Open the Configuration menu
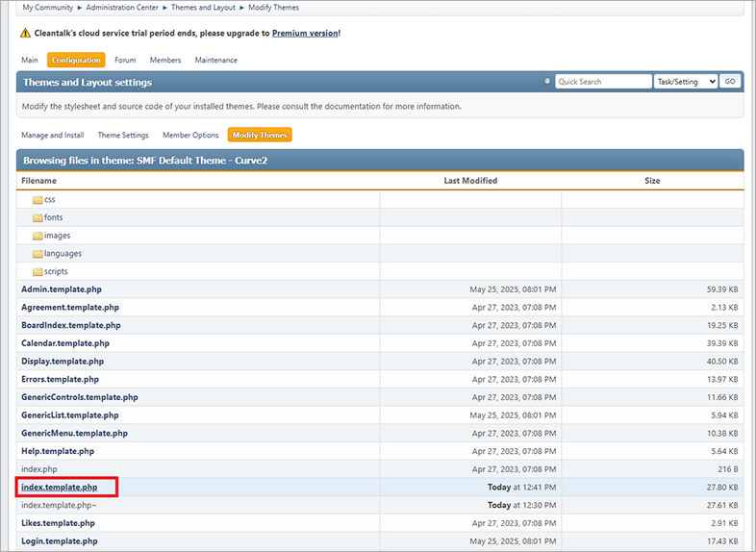 (x=76, y=61)
